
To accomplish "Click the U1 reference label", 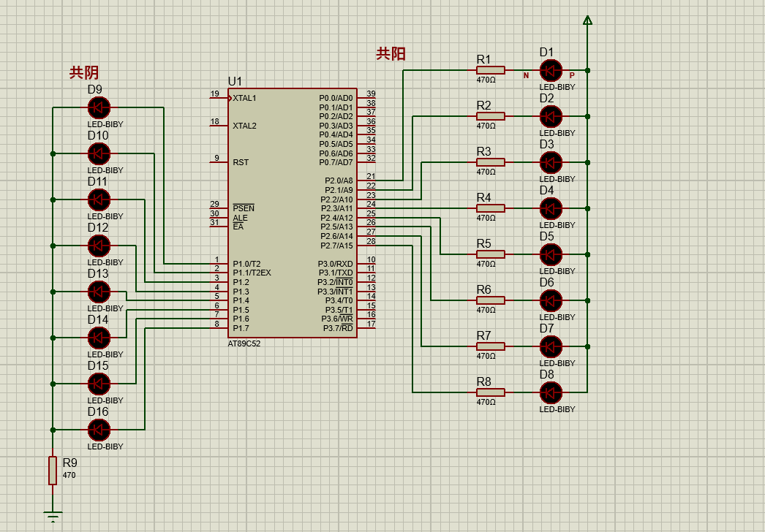I will [235, 81].
